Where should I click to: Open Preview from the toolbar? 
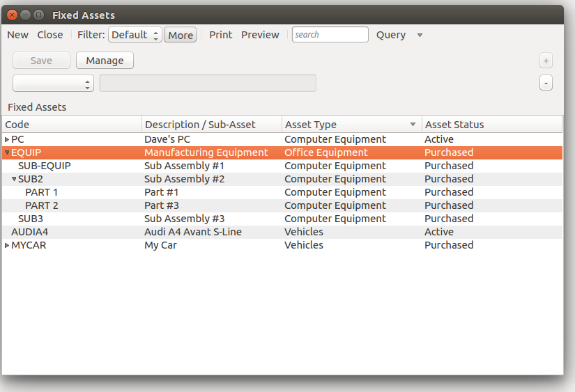260,35
